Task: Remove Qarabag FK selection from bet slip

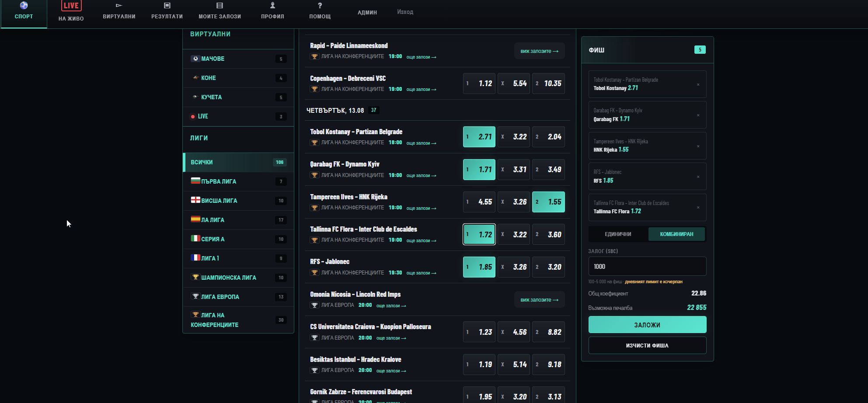Action: [698, 115]
